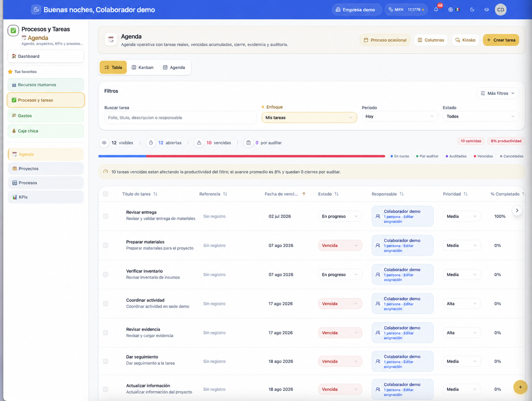Open Prioridad dropdown for Coordinar actividad row
This screenshot has height=401, width=532.
pyautogui.click(x=462, y=303)
